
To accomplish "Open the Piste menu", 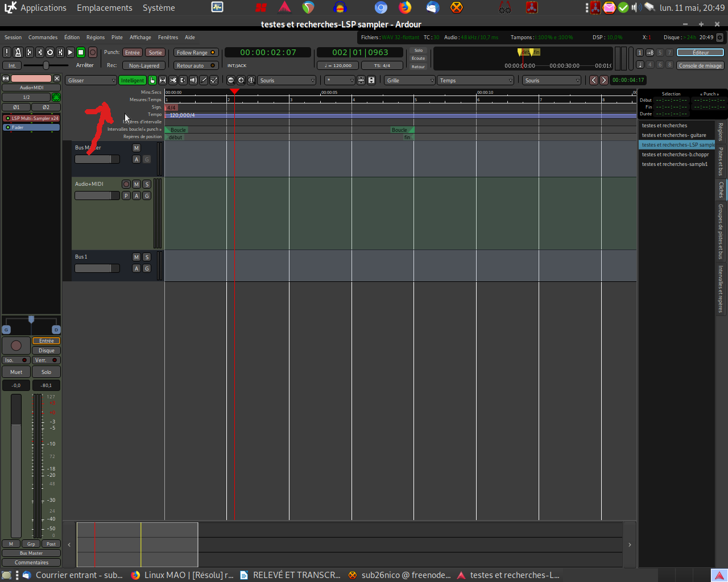I will point(117,38).
